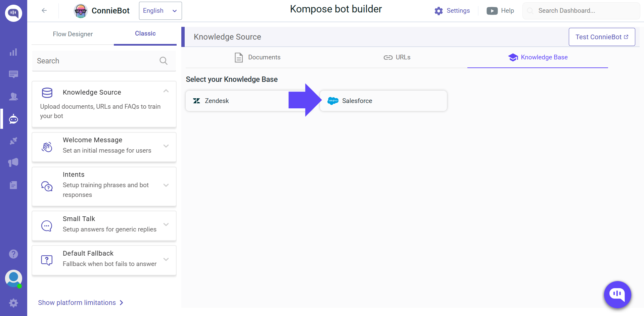Open the integrations plug icon

(x=13, y=141)
